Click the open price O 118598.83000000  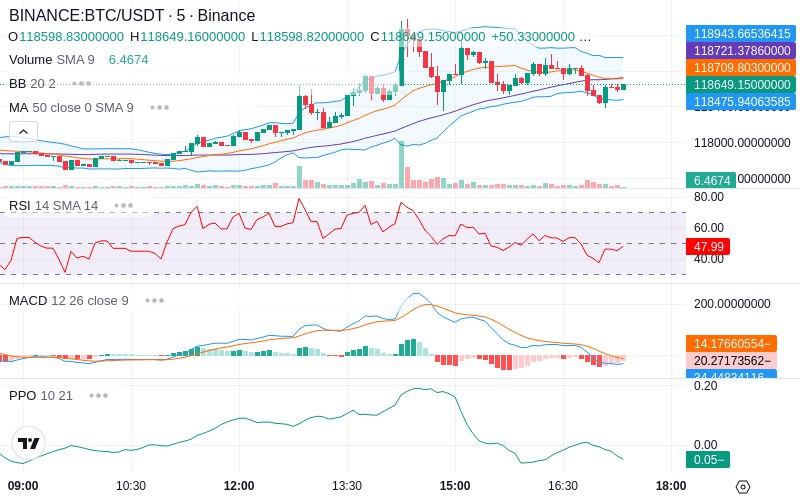coord(66,37)
